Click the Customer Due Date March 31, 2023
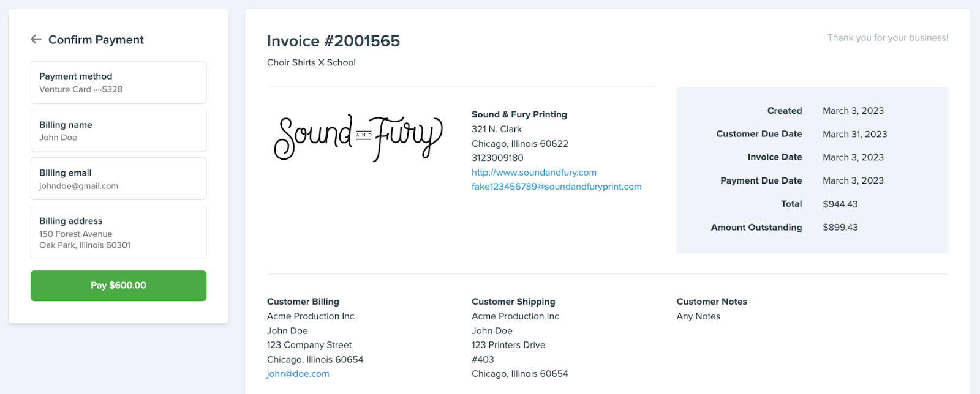Screen dimensions: 980x394 pyautogui.click(x=854, y=134)
